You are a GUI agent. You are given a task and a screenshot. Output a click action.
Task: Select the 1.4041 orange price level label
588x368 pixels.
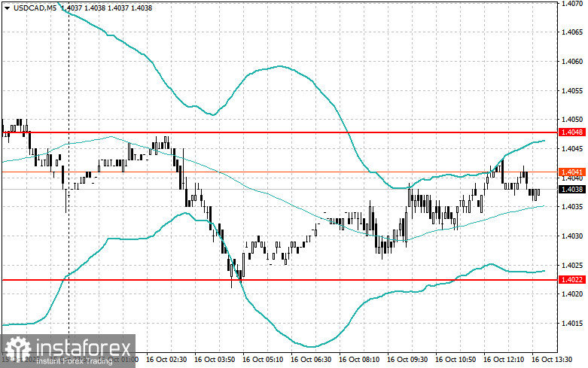click(572, 172)
